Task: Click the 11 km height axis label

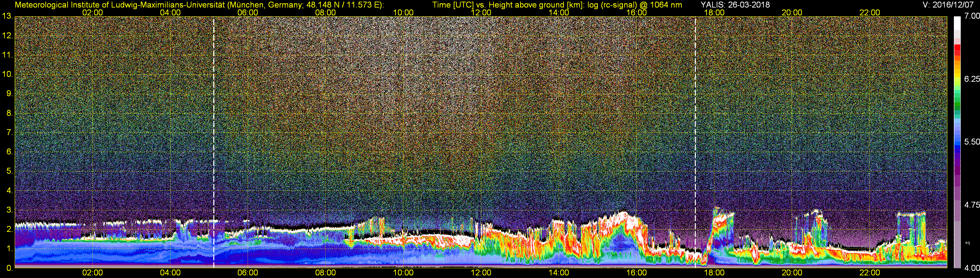Action: pos(7,55)
